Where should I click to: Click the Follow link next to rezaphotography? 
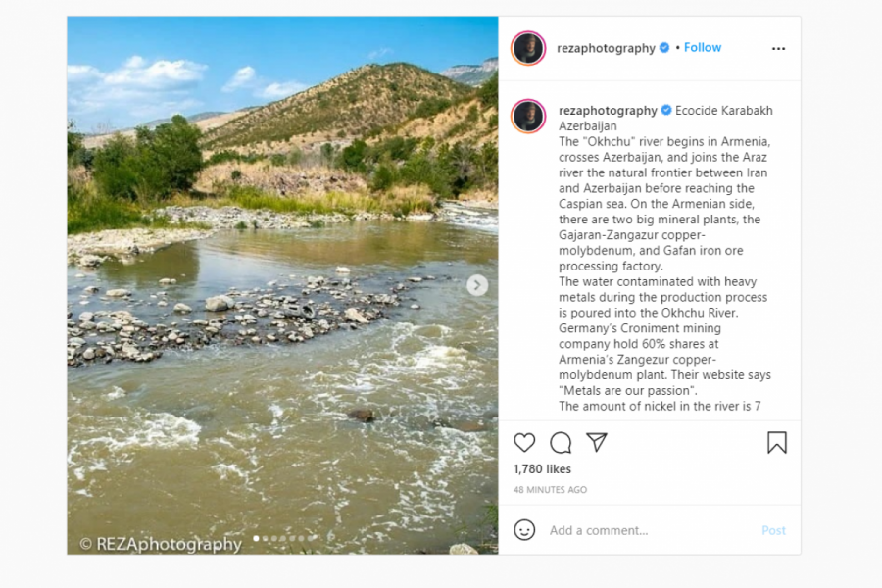(703, 48)
